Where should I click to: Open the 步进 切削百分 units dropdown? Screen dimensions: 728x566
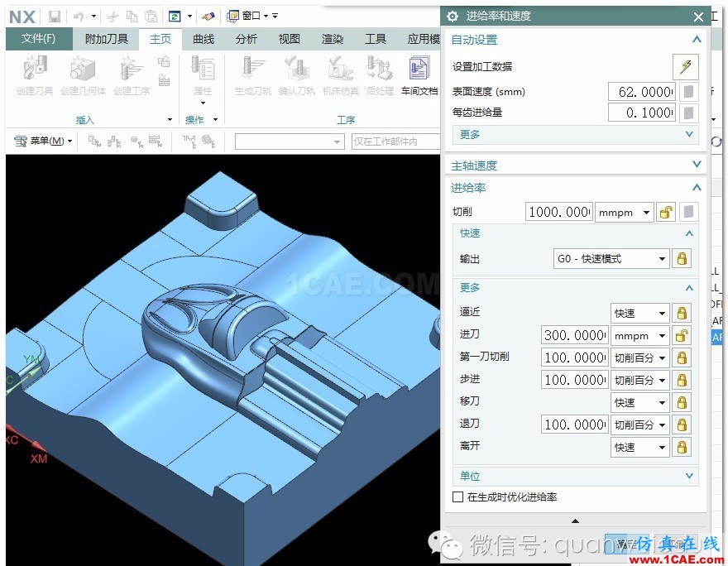coord(639,380)
